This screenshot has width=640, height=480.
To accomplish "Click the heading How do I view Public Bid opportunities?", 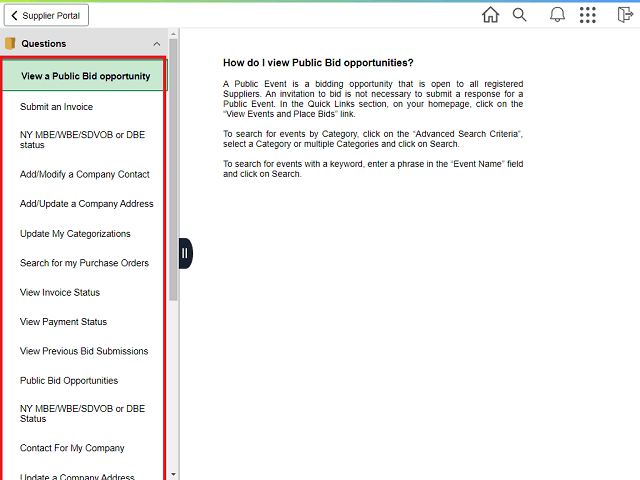I will [318, 63].
